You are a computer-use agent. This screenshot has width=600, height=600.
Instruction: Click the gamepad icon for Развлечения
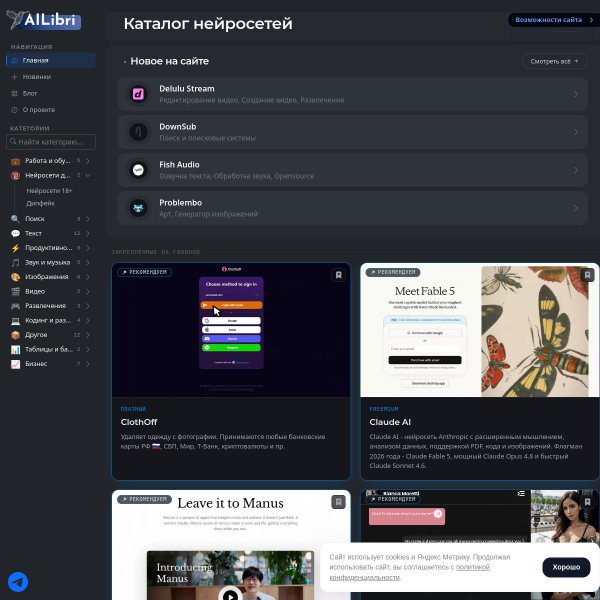tap(15, 306)
